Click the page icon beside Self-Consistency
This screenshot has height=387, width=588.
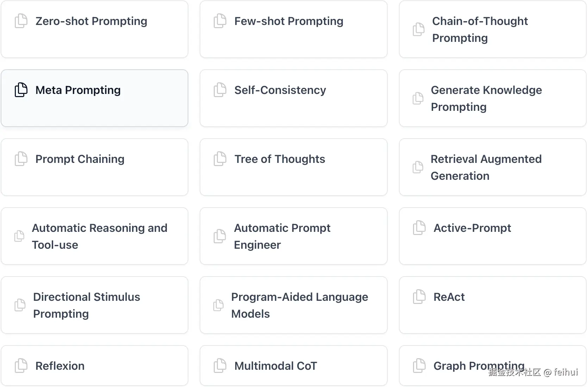tap(220, 90)
